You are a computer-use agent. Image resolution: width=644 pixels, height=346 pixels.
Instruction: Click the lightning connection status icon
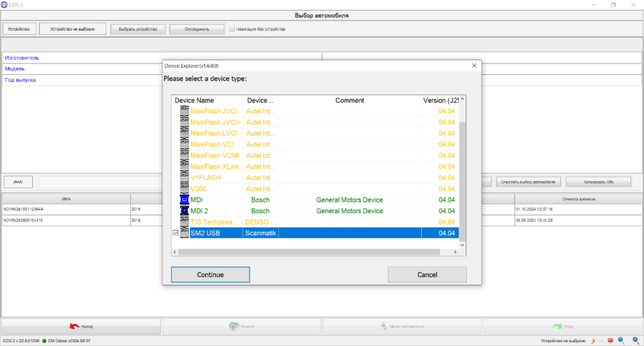(593, 341)
